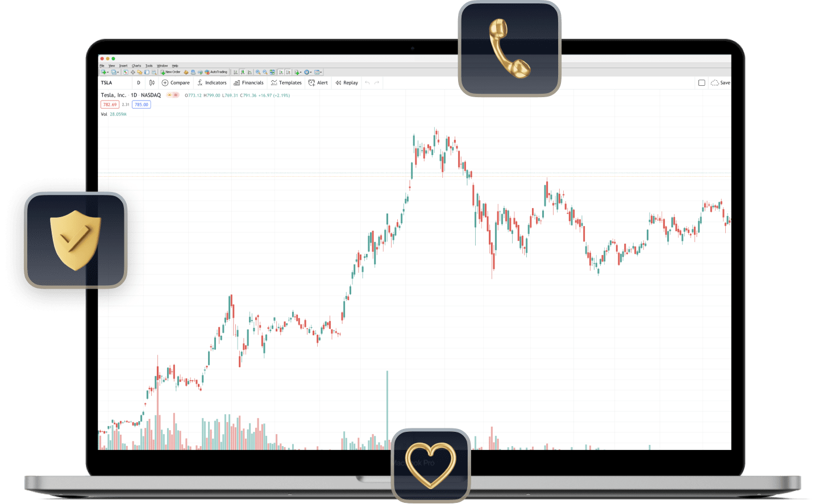
Task: Open indicator Templates button
Action: tap(286, 83)
